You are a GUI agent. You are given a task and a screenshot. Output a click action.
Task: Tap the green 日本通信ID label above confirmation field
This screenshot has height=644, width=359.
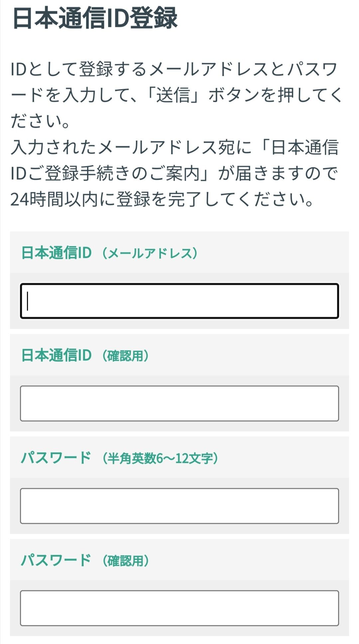(x=56, y=356)
